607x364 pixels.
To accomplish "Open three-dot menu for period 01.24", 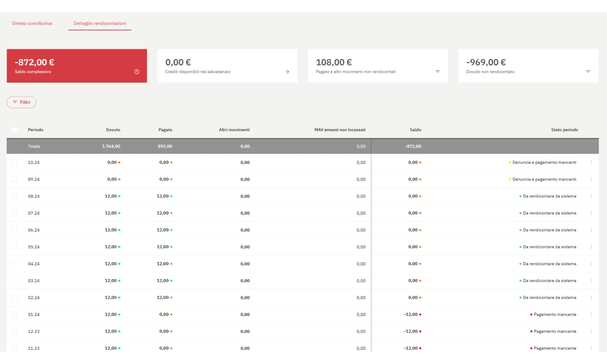I will tap(591, 315).
